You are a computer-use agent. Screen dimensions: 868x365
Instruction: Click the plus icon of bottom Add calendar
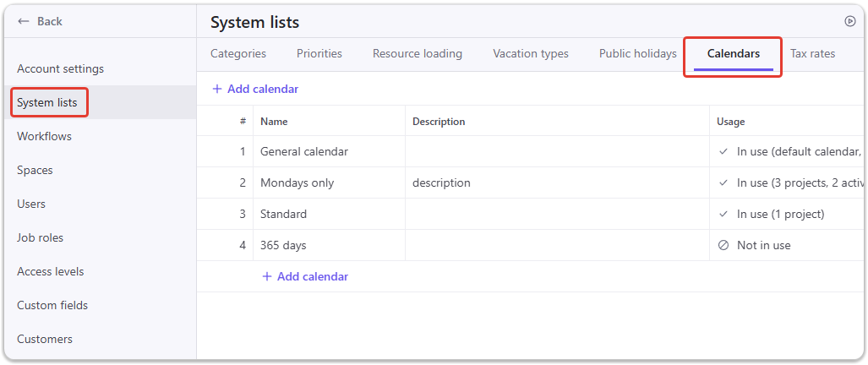coord(267,276)
